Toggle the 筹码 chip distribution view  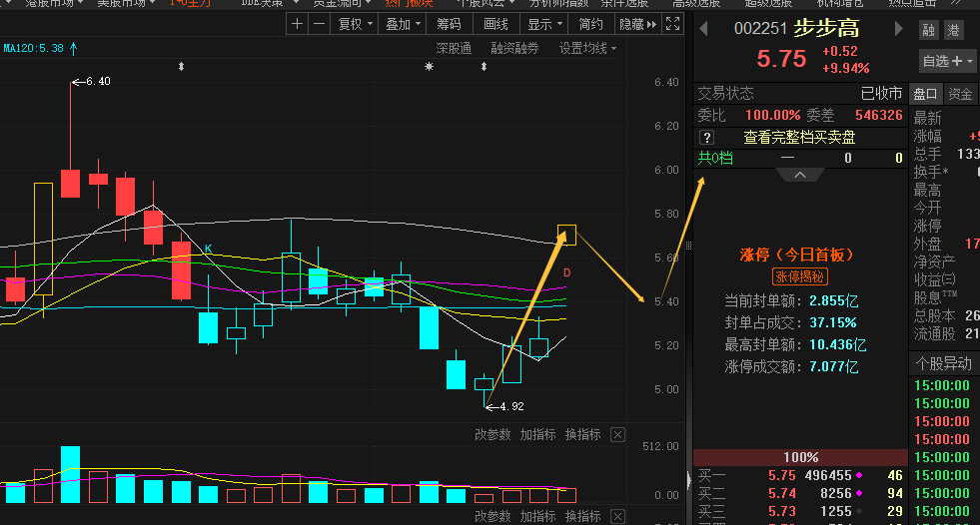point(449,24)
